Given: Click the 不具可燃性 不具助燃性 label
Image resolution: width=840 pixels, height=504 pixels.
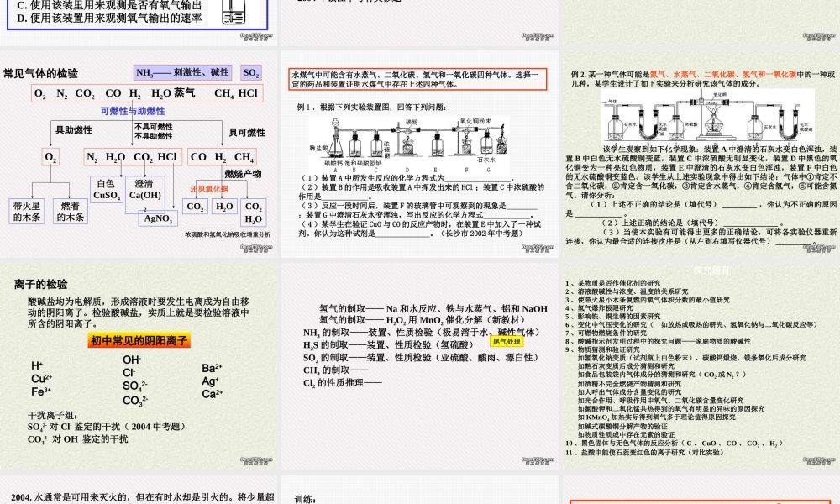Looking at the screenshot, I should (x=153, y=131).
